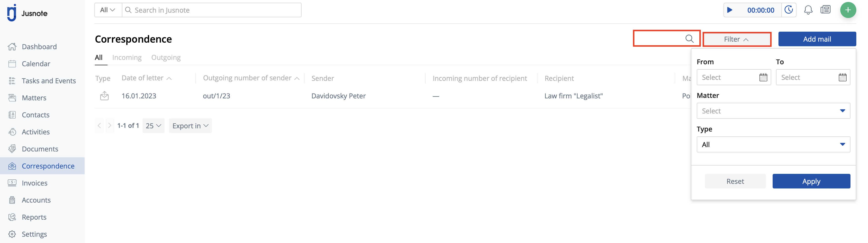Open the notifications bell
Viewport: 868px width, 243px height.
808,10
